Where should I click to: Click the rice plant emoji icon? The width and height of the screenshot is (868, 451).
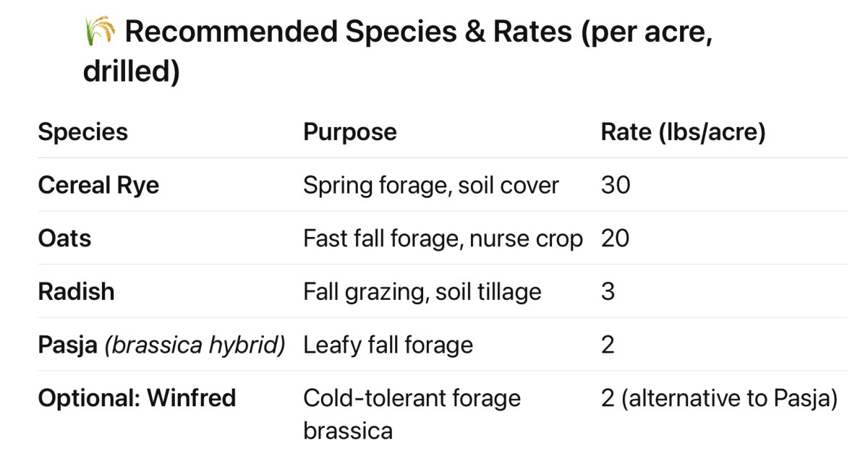tap(100, 32)
